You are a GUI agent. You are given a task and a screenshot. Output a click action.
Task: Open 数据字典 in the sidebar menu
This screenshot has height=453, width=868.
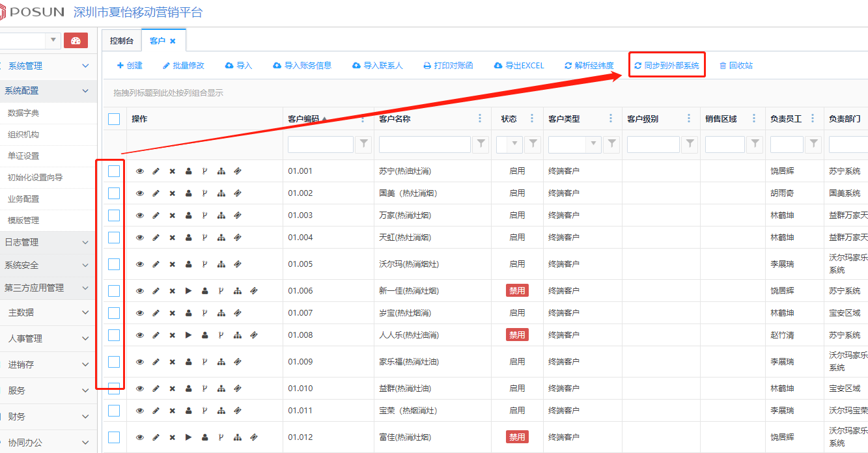pyautogui.click(x=23, y=113)
